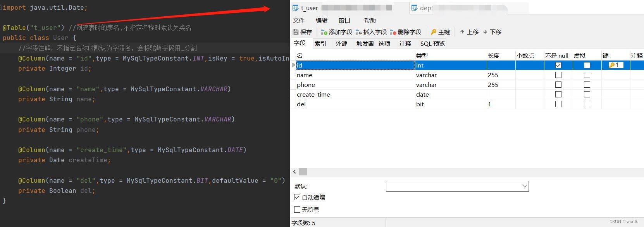Click the varchar type cell of name
This screenshot has height=227, width=644.
[451, 75]
